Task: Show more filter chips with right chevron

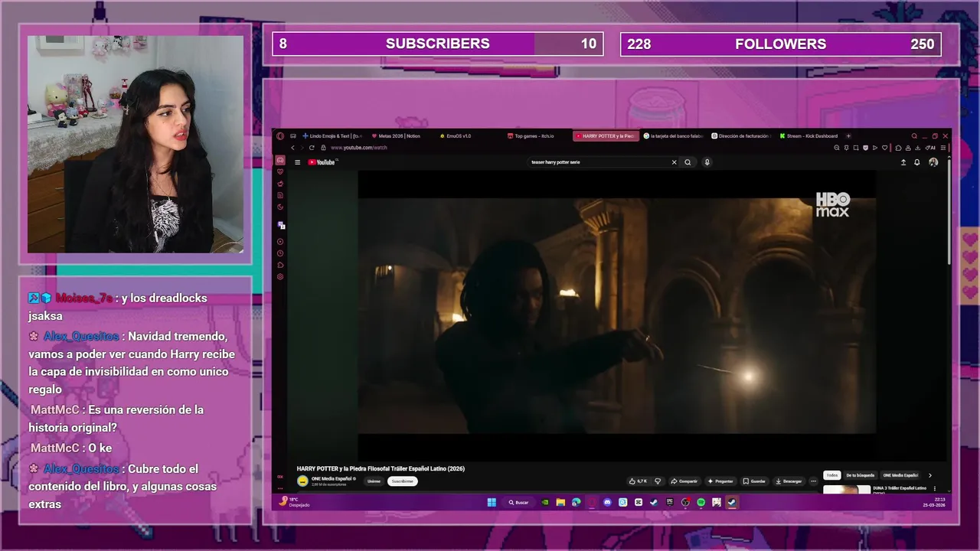Action: 930,475
